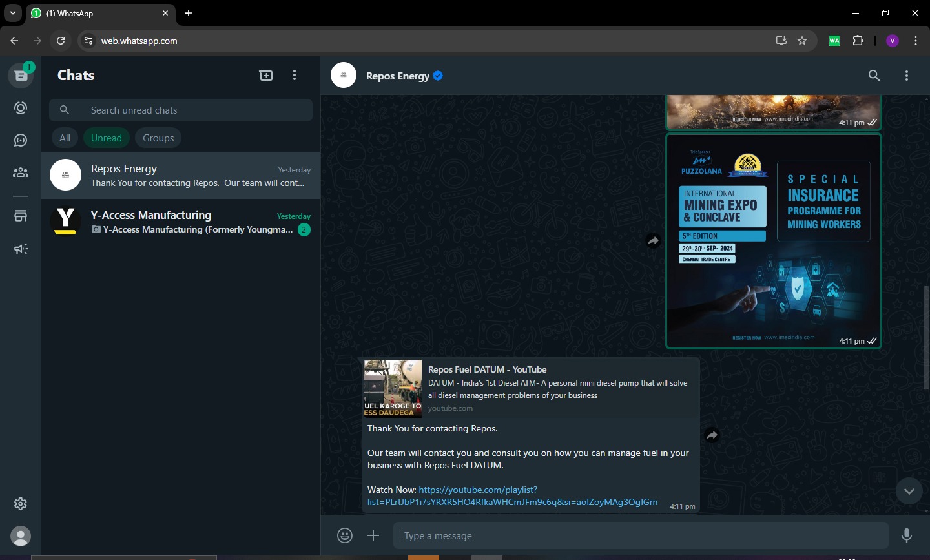Screen dimensions: 930x560
Task: Open the Repos Fuel DATUM video thumbnail
Action: [x=392, y=389]
